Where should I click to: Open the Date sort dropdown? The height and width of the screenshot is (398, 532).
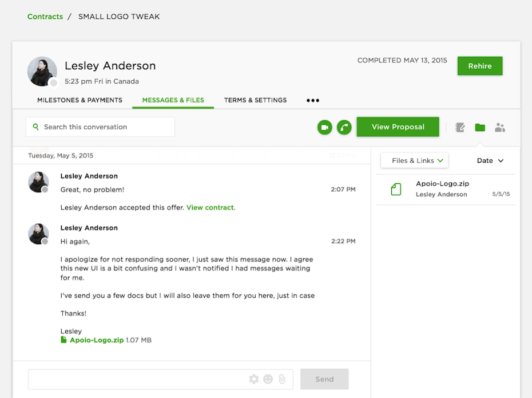click(490, 161)
